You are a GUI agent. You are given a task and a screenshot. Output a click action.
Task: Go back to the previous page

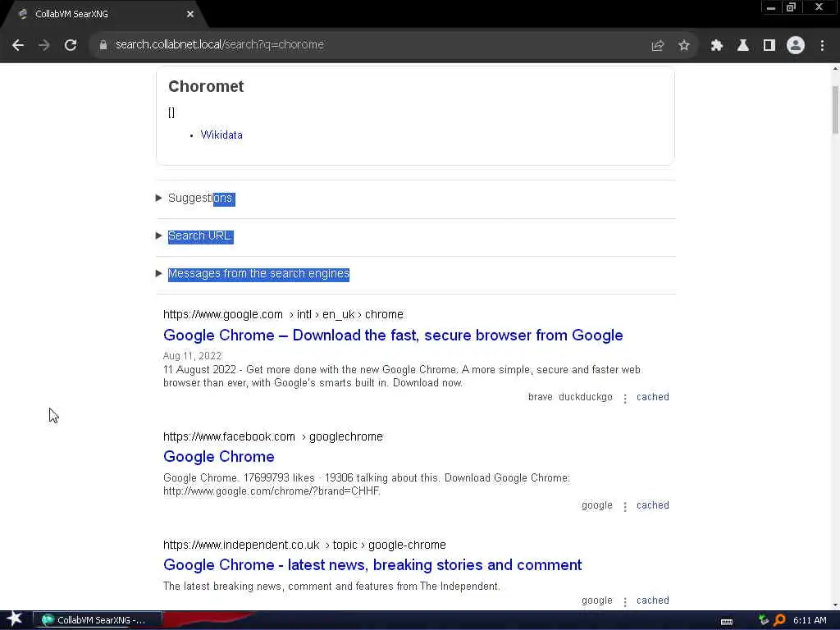point(18,46)
